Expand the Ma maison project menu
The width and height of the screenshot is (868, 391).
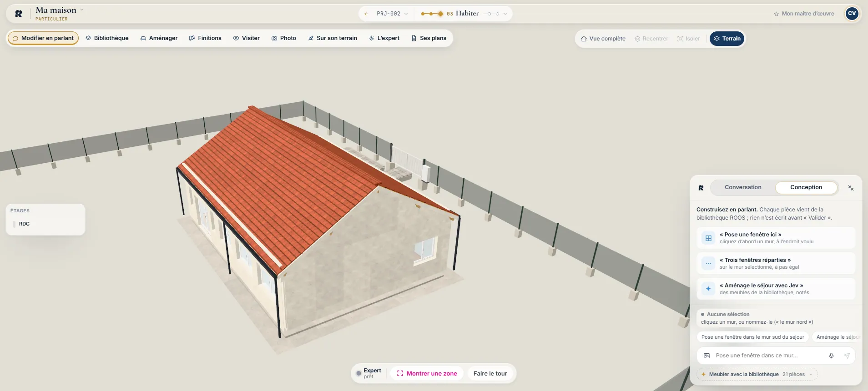[x=82, y=10]
